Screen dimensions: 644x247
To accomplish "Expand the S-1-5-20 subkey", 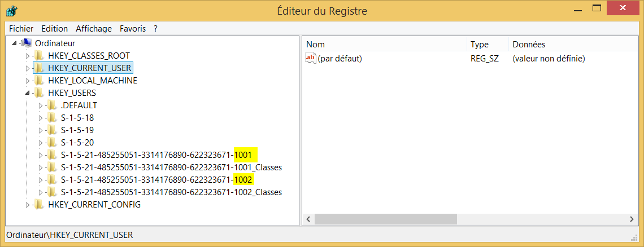I will [40, 143].
